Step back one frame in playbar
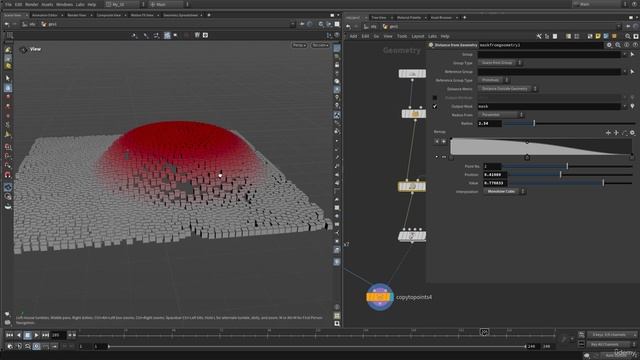The width and height of the screenshot is (640, 360). click(18, 335)
